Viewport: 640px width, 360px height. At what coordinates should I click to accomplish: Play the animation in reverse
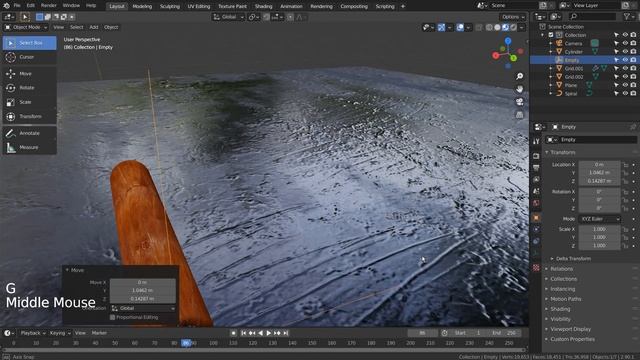pos(260,333)
